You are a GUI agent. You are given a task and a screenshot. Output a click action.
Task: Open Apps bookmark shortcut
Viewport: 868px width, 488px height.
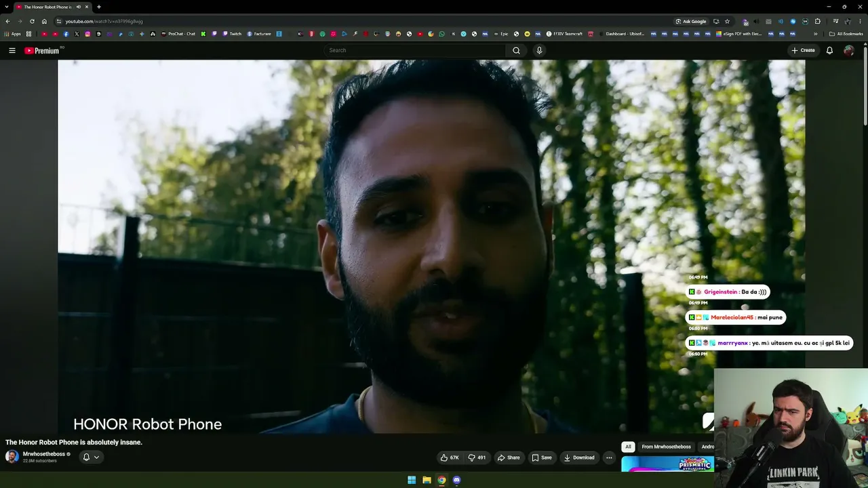13,34
